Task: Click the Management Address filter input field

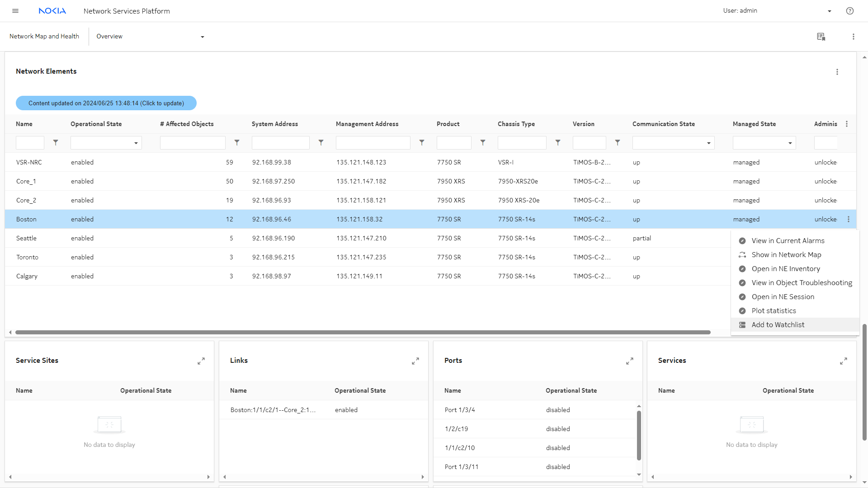Action: pos(373,143)
